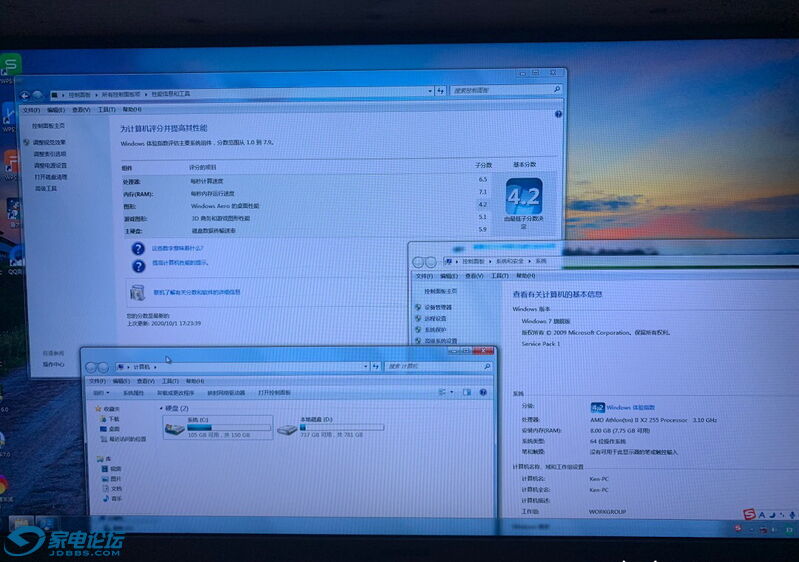Screen dimensions: 799x562
Task: Open the QQ icon on desktop
Action: point(15,257)
